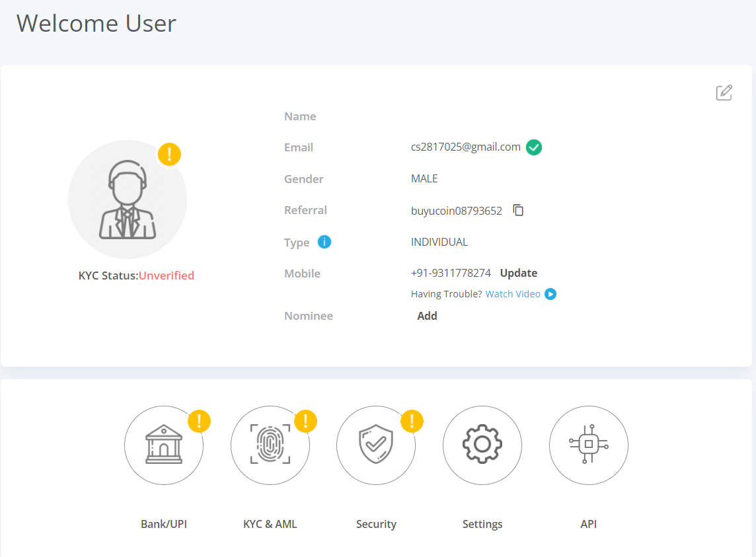Open the KYC & AML fingerprint icon

(x=270, y=445)
